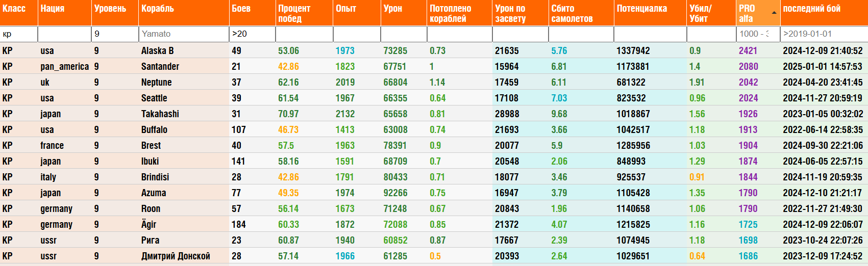868x266 pixels.
Task: Edit the Боев filter containing >20
Action: 252,34
